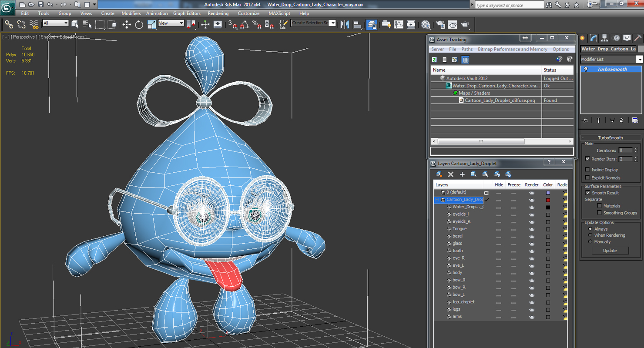Open Select by Name list
The image size is (644, 348).
point(87,24)
